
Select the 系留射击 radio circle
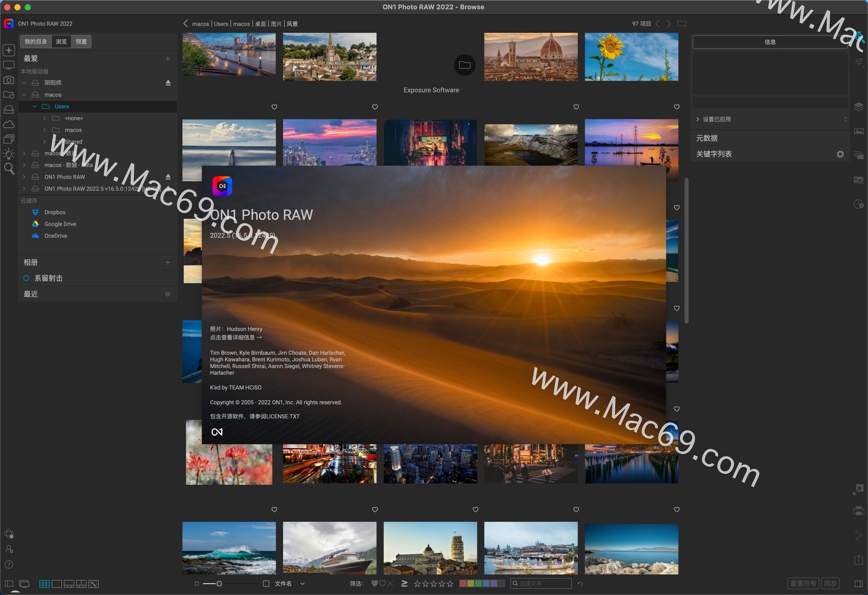pyautogui.click(x=26, y=278)
